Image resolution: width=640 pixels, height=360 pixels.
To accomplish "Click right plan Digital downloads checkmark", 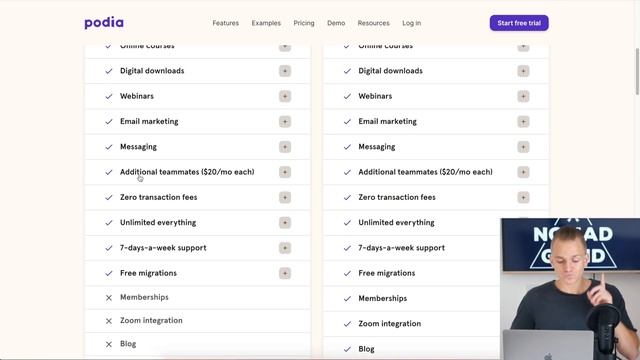I will click(347, 71).
